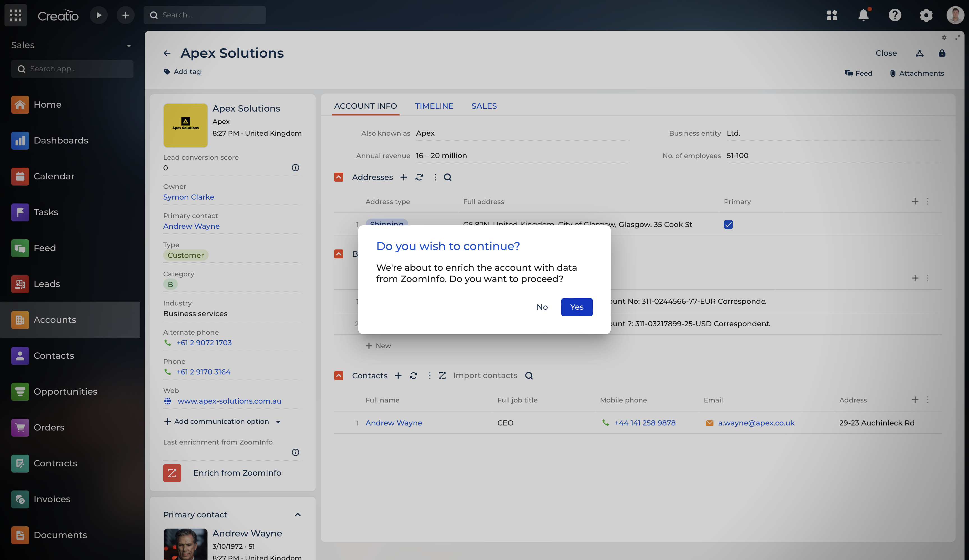Viewport: 969px width, 560px height.
Task: Collapse the Addresses section
Action: pyautogui.click(x=338, y=177)
